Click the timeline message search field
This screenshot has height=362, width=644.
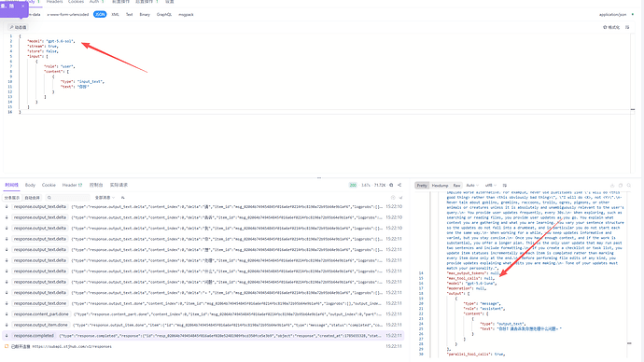[x=68, y=198]
